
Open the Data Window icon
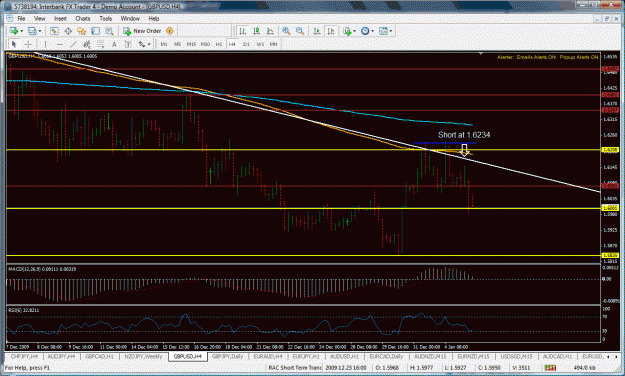[68, 31]
